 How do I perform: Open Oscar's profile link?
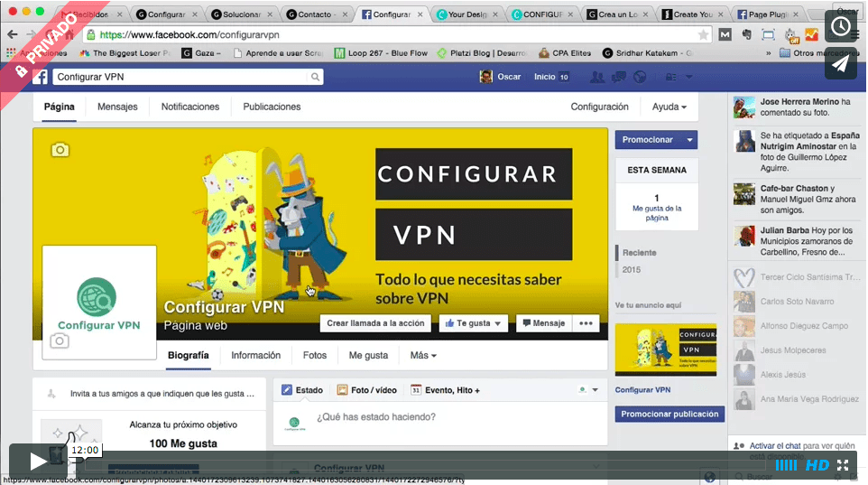pos(501,77)
